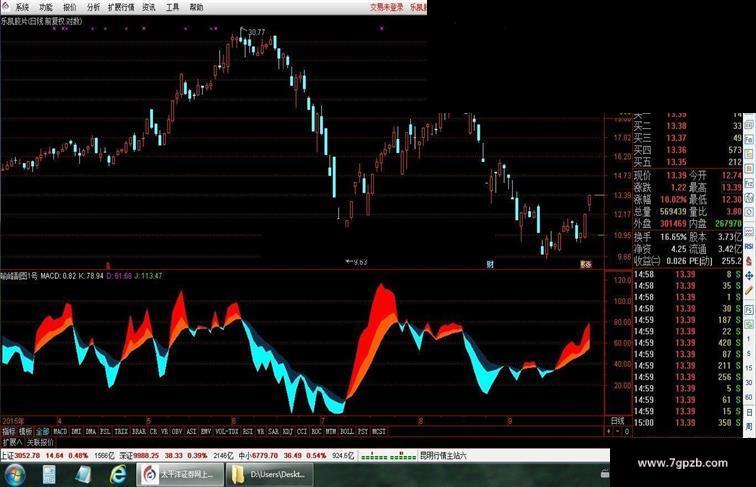Select the 60-minute period in sidebar
Image resolution: width=756 pixels, height=487 pixels.
pyautogui.click(x=749, y=397)
